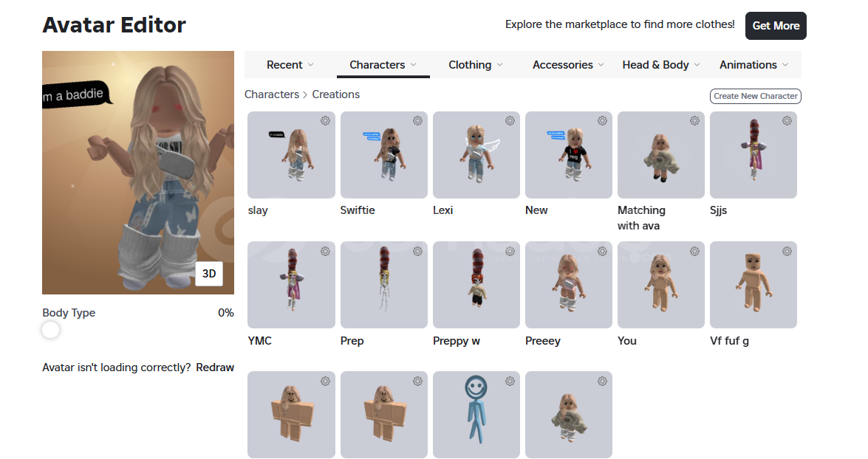Screen dimensions: 868x459
Task: Click gear icon on Swiftie character
Action: pos(417,121)
